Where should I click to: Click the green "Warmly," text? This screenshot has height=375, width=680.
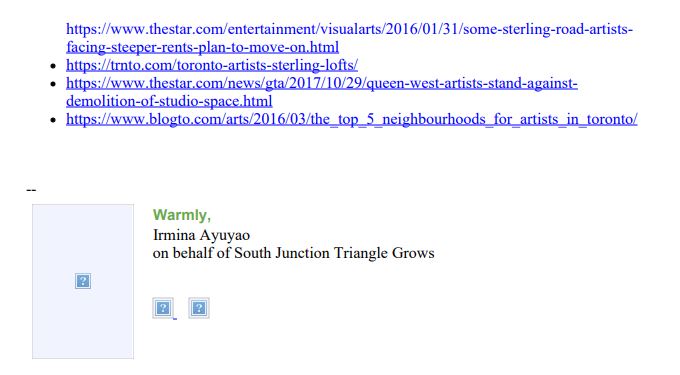pos(182,215)
